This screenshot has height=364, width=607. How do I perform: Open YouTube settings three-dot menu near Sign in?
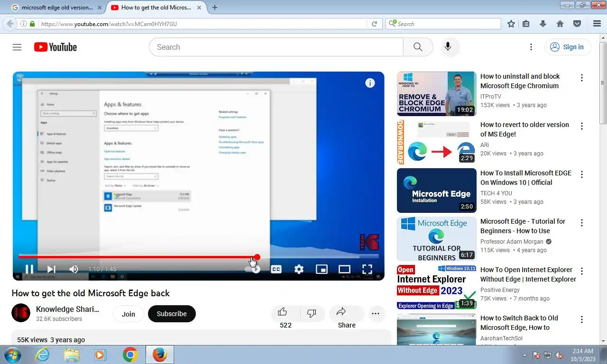click(x=531, y=47)
